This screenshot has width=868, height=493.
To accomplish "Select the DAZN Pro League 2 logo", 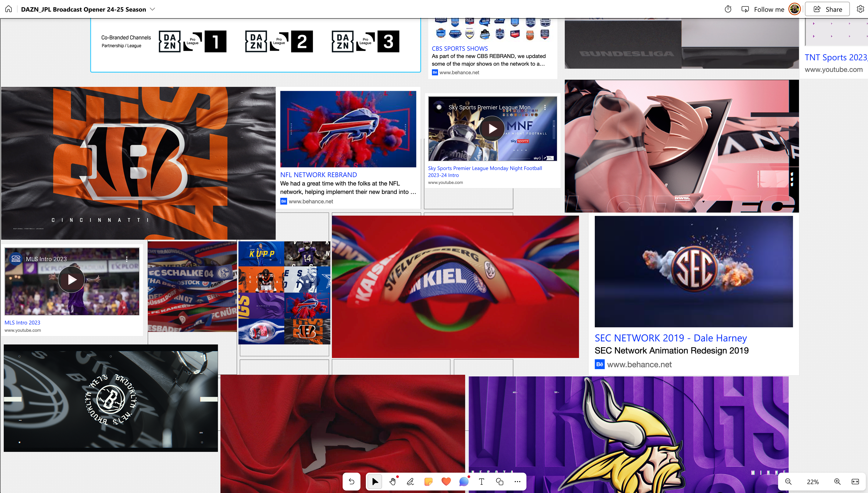I will (x=279, y=42).
